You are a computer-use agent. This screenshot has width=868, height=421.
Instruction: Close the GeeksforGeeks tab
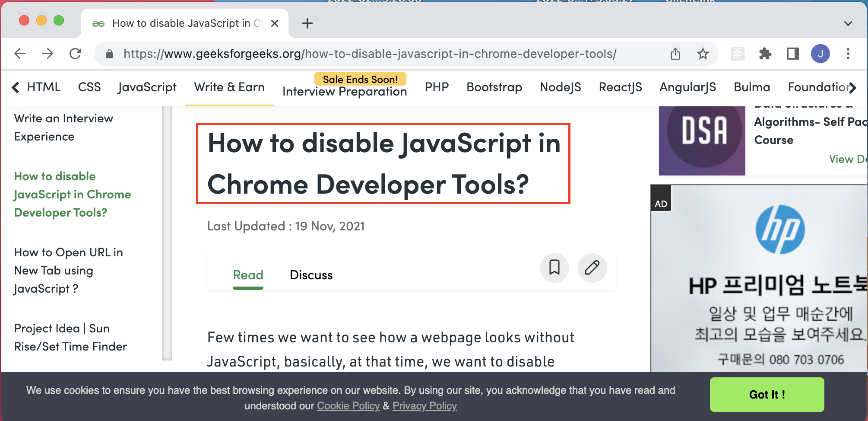[x=275, y=23]
